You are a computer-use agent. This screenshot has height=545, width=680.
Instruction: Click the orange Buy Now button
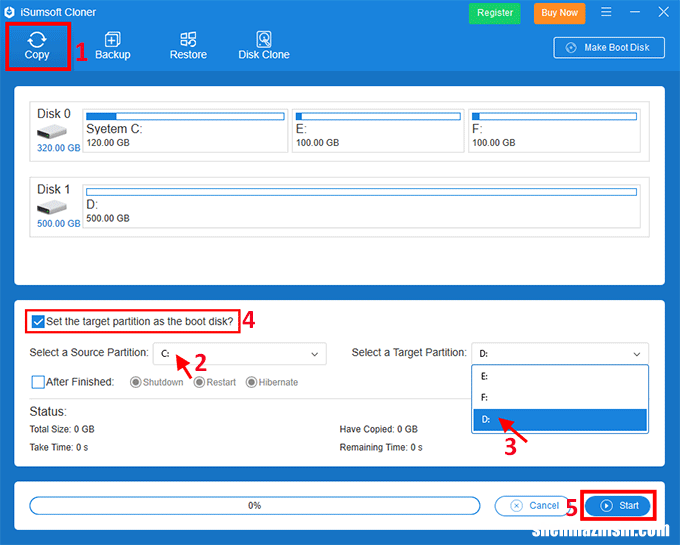pyautogui.click(x=559, y=13)
